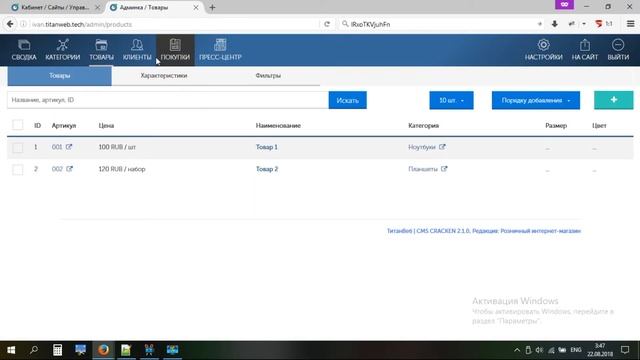Viewport: 640px width, 360px height.
Task: Open external link icon beside Планшеты category
Action: coord(444,169)
